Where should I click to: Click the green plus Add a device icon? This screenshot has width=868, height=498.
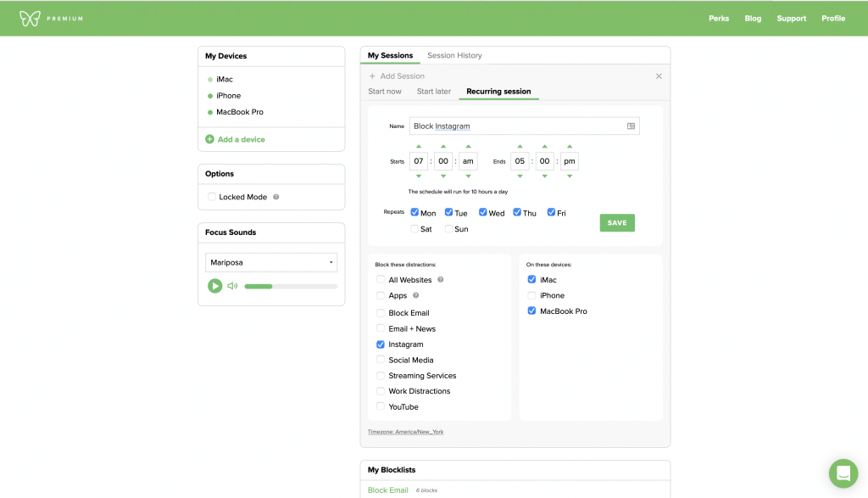(x=209, y=139)
